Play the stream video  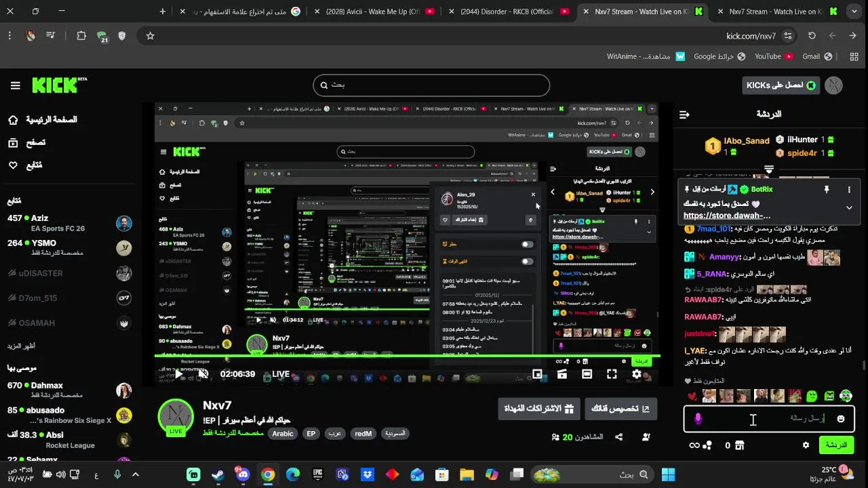point(178,374)
